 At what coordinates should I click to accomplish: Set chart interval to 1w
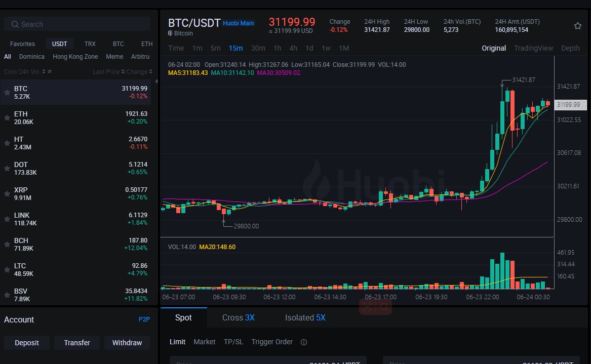[326, 48]
